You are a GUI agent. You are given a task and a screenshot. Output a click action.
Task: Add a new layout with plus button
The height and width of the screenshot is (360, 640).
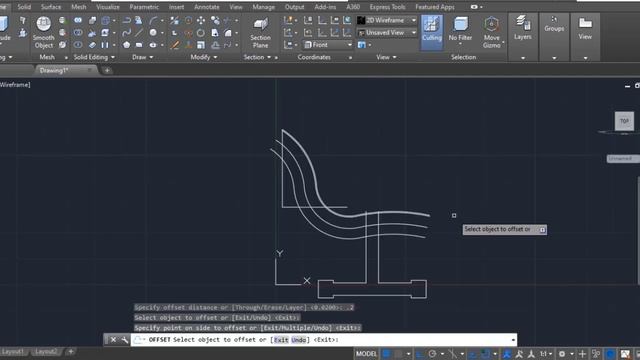(71, 351)
